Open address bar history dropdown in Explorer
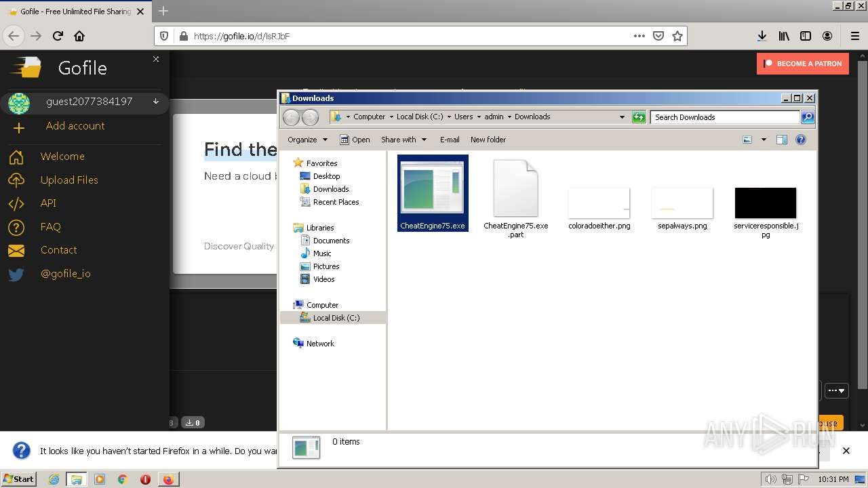 click(x=622, y=117)
